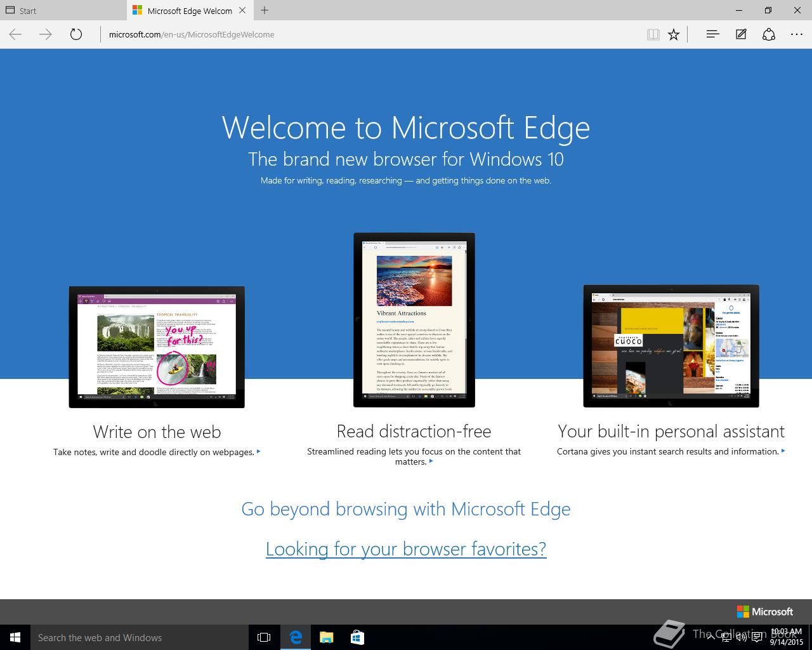
Task: Switch to the Start tab
Action: [63, 10]
